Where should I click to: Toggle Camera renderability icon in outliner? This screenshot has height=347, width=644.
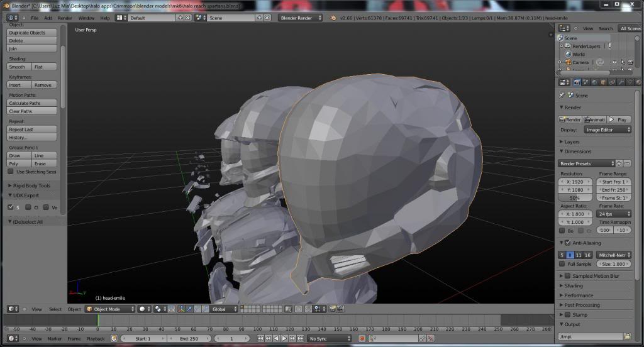[x=630, y=62]
